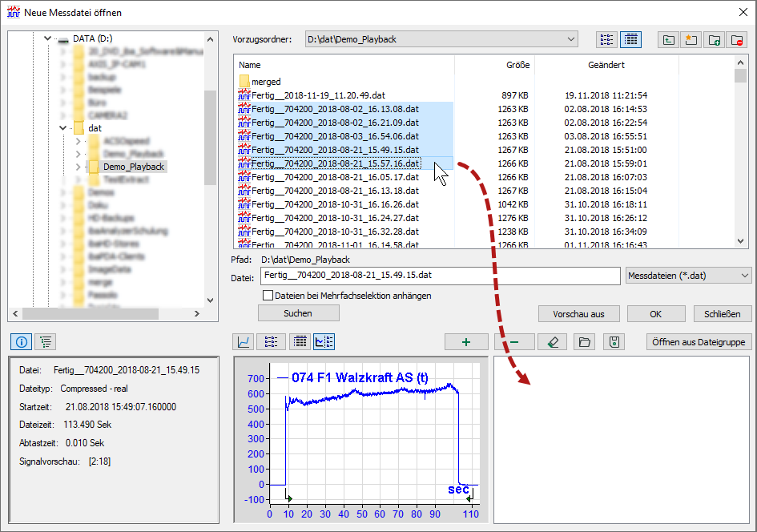Select file Fertig__704200_2018-10-31_16.16.26.dat
This screenshot has width=757, height=532.
[335, 204]
